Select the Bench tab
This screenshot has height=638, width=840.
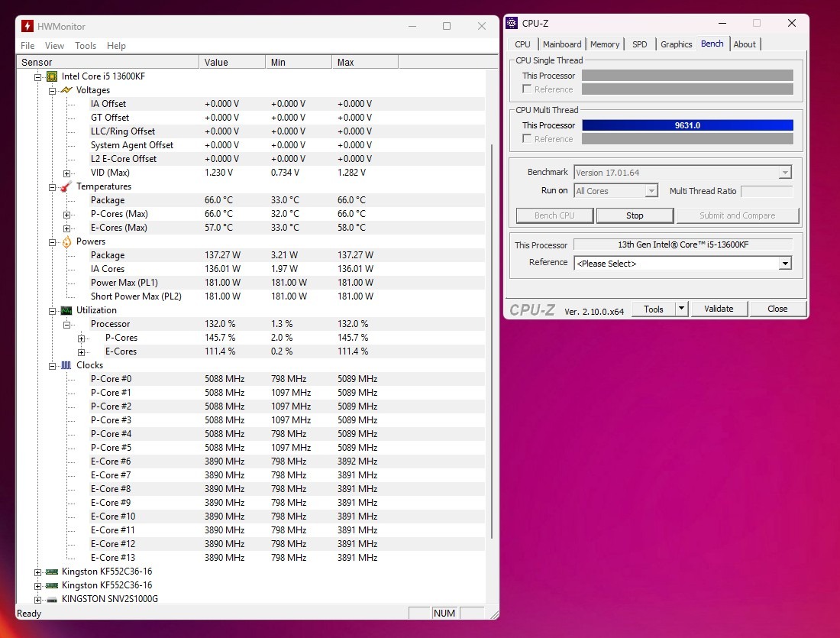(x=712, y=44)
